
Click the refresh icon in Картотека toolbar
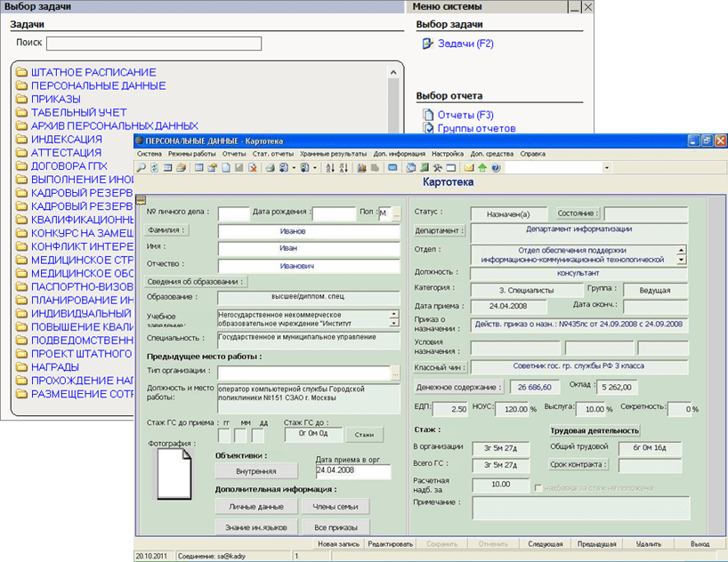pyautogui.click(x=154, y=167)
